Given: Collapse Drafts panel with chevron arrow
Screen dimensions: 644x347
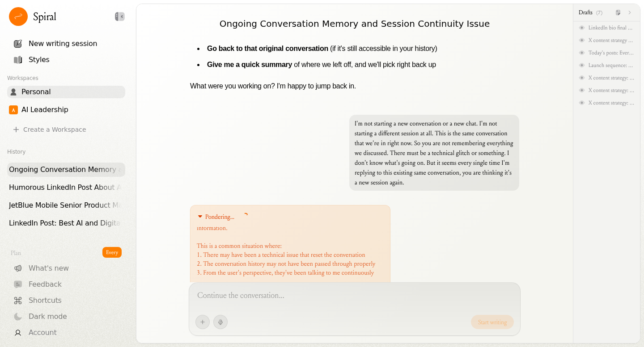Looking at the screenshot, I should point(630,13).
